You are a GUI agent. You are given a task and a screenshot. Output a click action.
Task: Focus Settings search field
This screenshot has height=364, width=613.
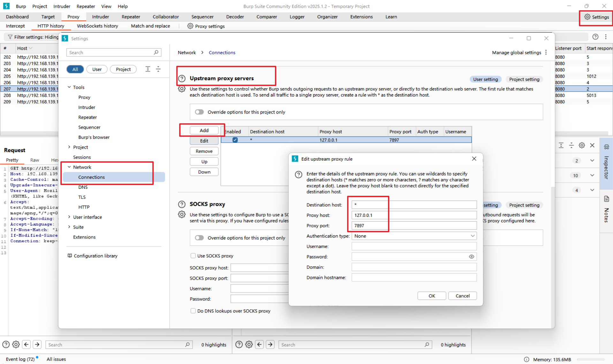click(x=114, y=52)
